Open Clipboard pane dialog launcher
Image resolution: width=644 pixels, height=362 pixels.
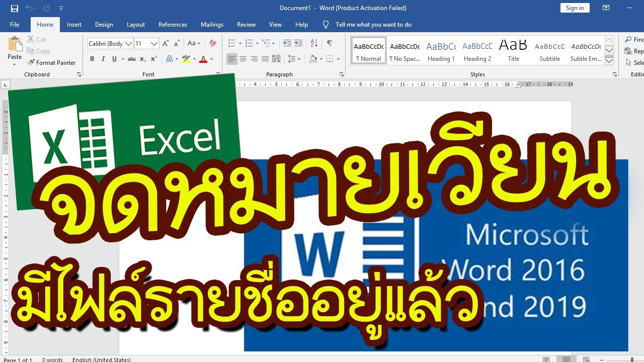point(79,74)
